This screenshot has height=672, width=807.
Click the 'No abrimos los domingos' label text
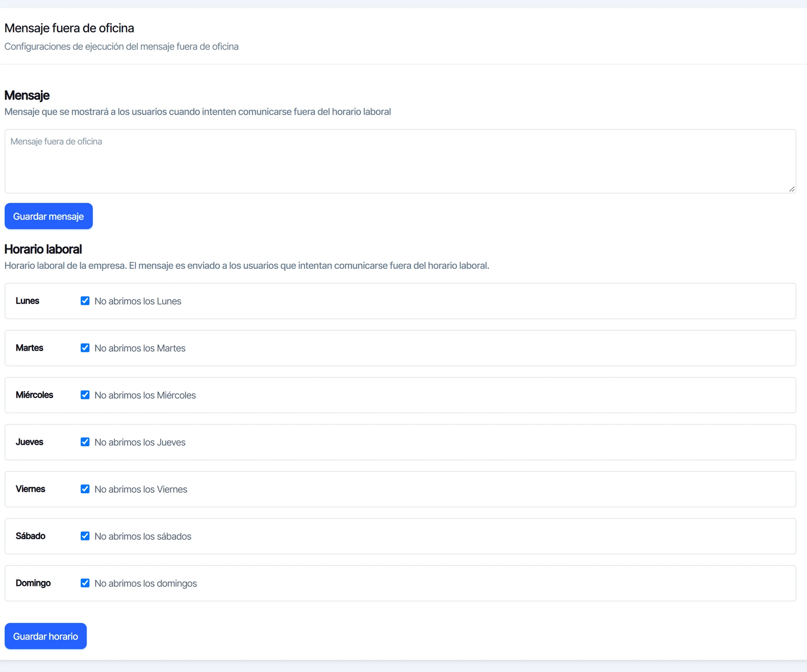coord(145,583)
